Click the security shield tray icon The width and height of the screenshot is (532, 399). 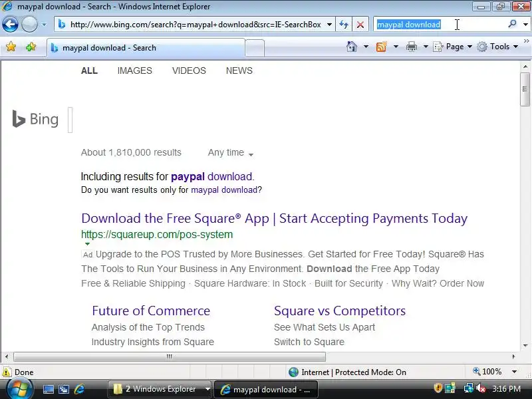pyautogui.click(x=438, y=388)
